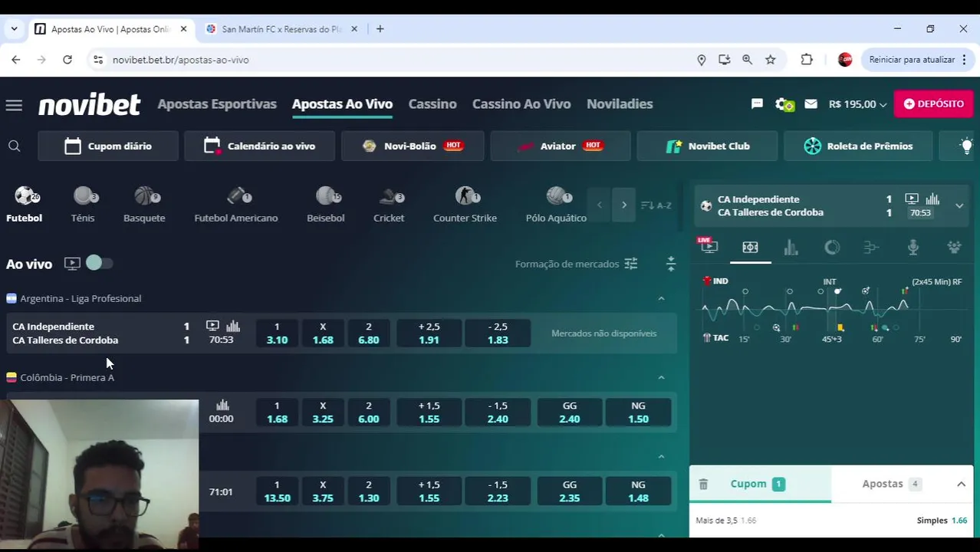980x552 pixels.
Task: Open the microphone commentary tab icon
Action: 913,247
